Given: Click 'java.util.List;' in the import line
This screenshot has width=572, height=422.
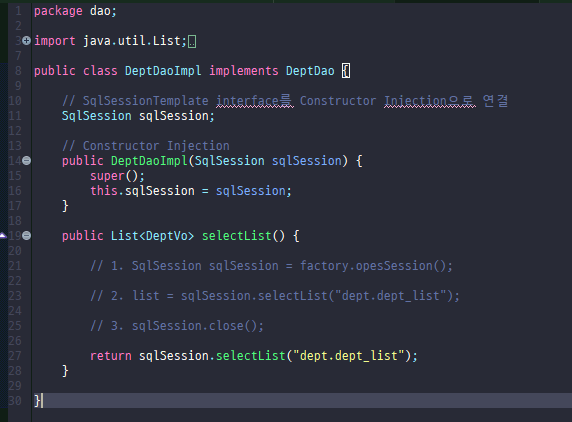Looking at the screenshot, I should 135,40.
